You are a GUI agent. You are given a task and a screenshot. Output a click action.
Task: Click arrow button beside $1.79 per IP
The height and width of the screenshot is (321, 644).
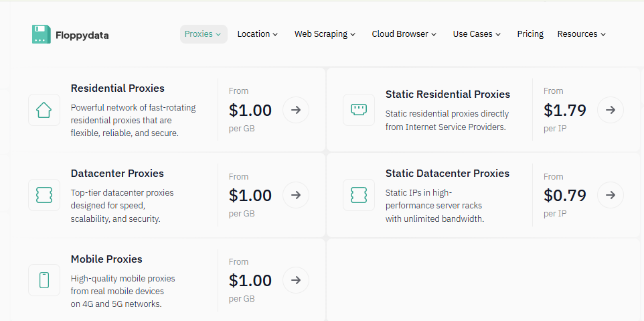point(611,110)
